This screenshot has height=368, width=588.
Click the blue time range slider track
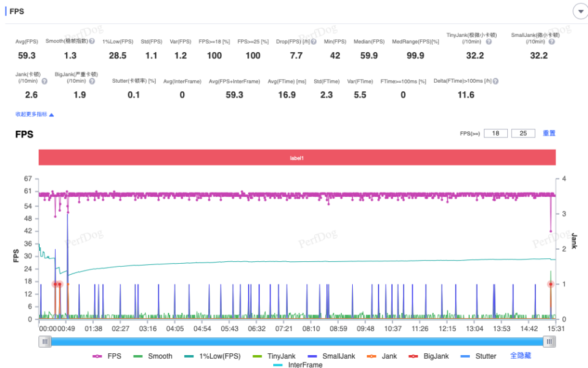point(297,342)
